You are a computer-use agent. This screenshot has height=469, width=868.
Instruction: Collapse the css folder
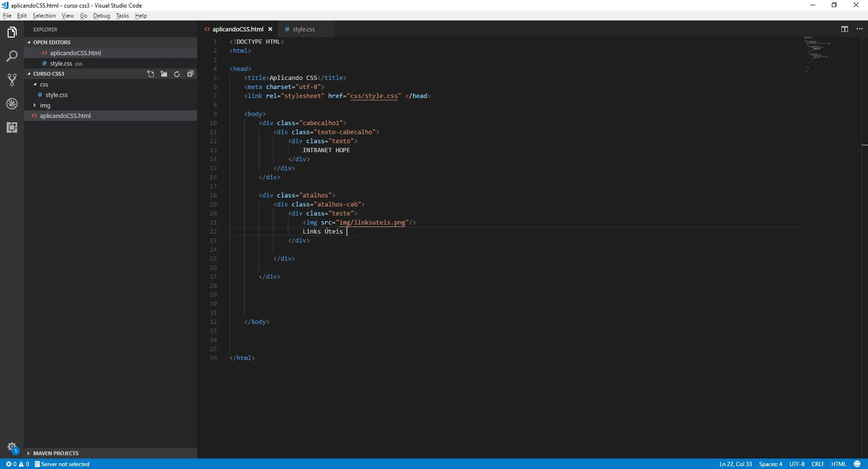44,84
